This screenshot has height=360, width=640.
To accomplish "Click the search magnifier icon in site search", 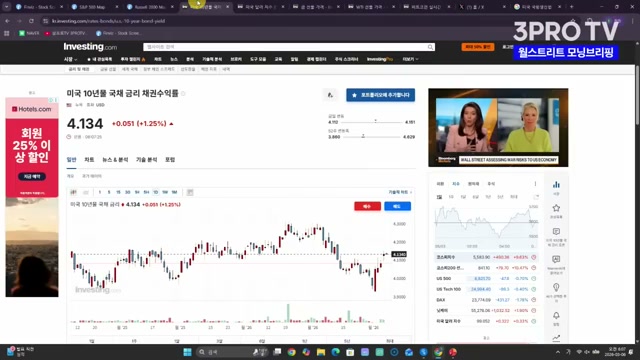I will [x=430, y=47].
